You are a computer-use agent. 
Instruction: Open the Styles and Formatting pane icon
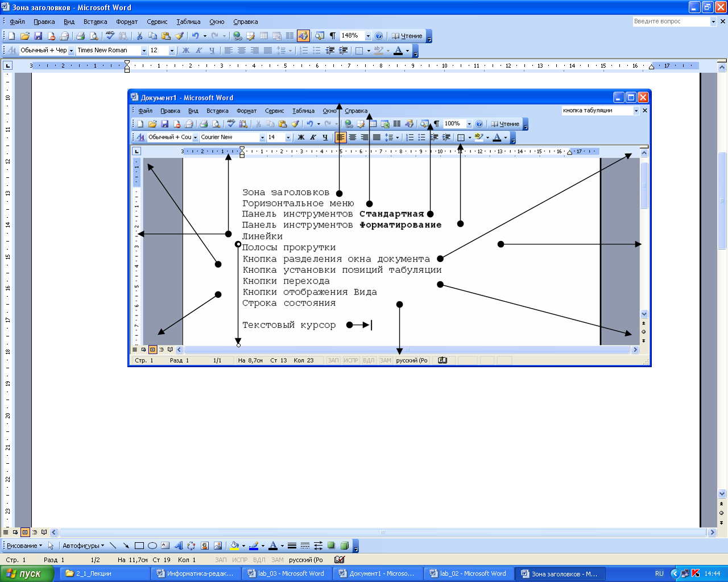11,51
